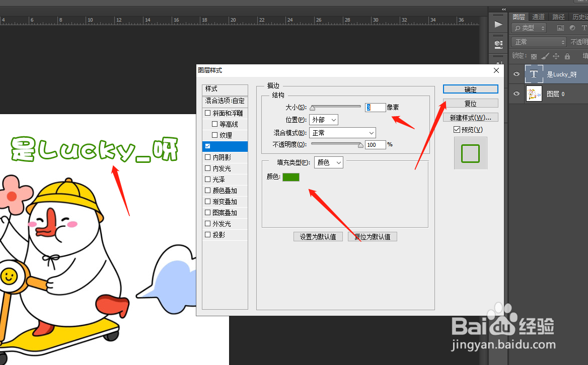Toggle the 预览 preview checkbox
This screenshot has height=365, width=588.
click(x=457, y=130)
